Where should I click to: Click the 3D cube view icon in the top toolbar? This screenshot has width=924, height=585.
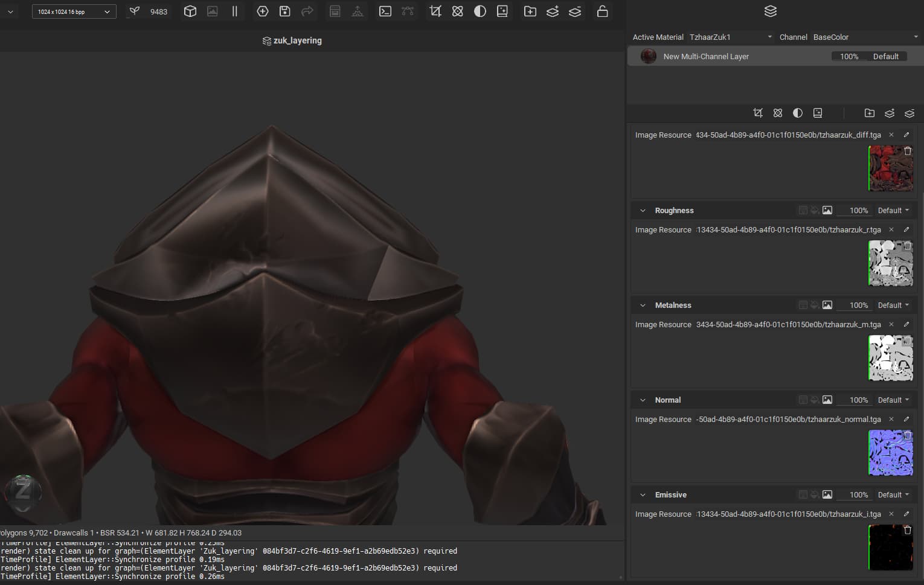click(x=190, y=11)
